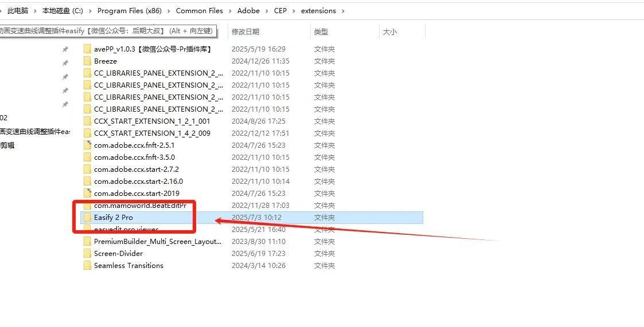Click date 2024/3/14 10:26
Screen dimensions: 644x327
click(258, 266)
